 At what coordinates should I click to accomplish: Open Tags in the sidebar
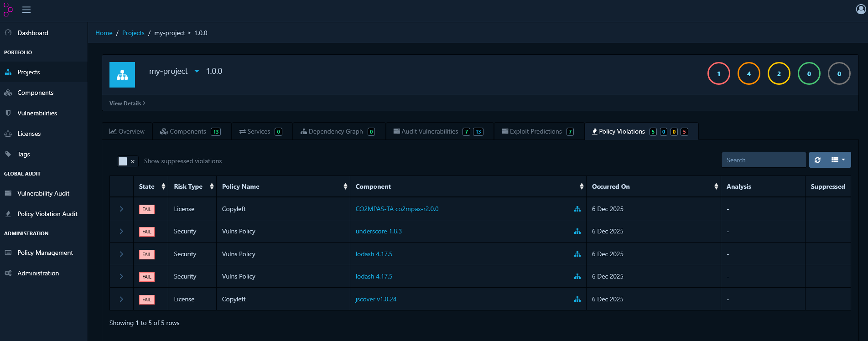(44, 154)
